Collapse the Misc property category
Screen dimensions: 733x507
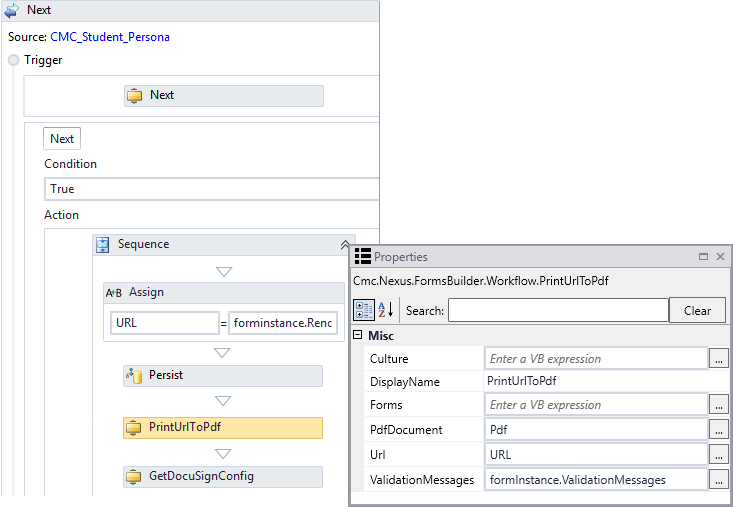pos(357,336)
